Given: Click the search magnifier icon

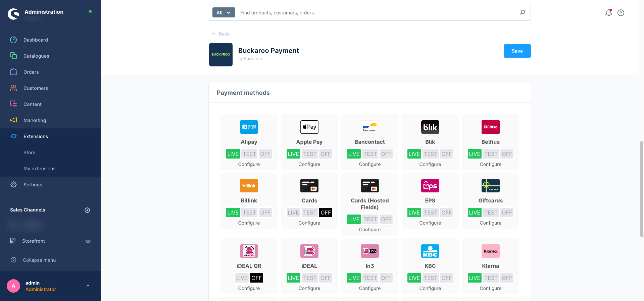Looking at the screenshot, I should 522,12.
